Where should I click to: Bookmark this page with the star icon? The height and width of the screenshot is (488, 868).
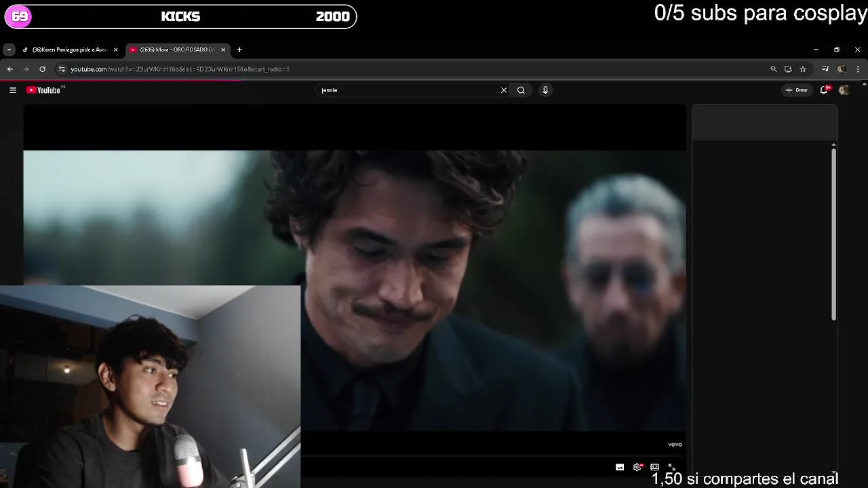point(803,69)
